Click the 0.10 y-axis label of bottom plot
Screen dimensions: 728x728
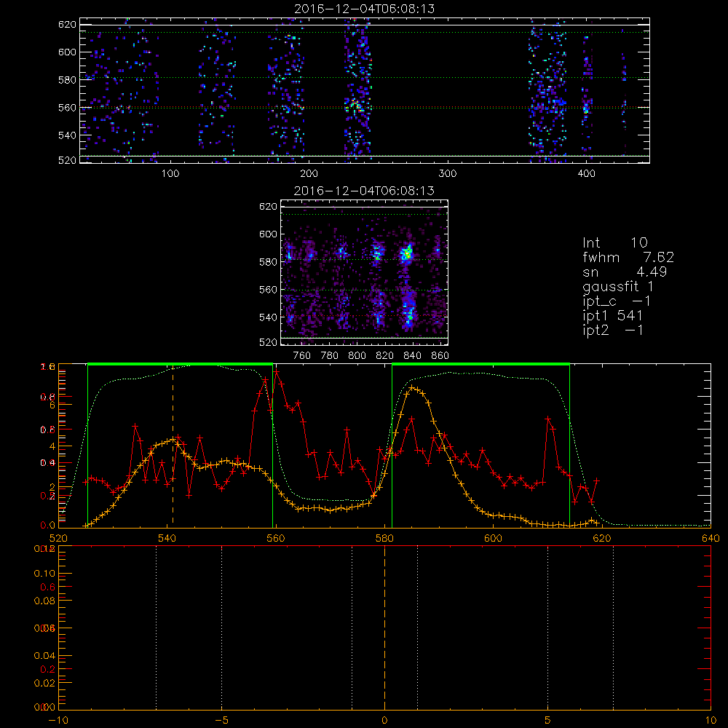[44, 574]
